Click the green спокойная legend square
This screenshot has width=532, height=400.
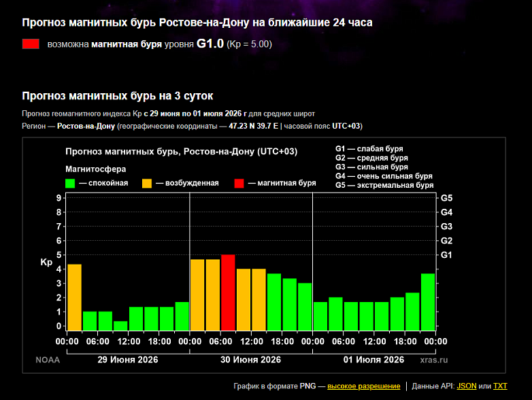click(x=70, y=184)
